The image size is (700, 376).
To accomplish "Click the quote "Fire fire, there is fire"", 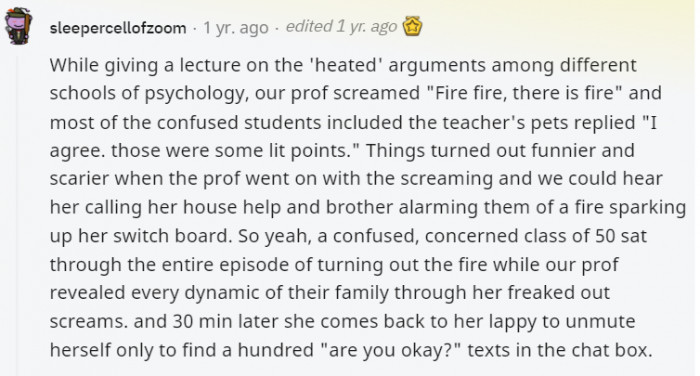I will (524, 93).
